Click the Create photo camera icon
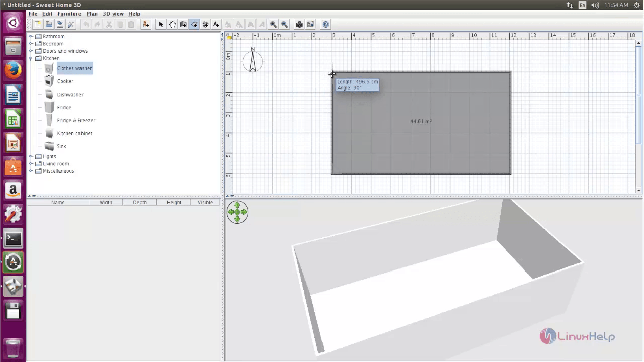The width and height of the screenshot is (644, 362). pyautogui.click(x=299, y=24)
